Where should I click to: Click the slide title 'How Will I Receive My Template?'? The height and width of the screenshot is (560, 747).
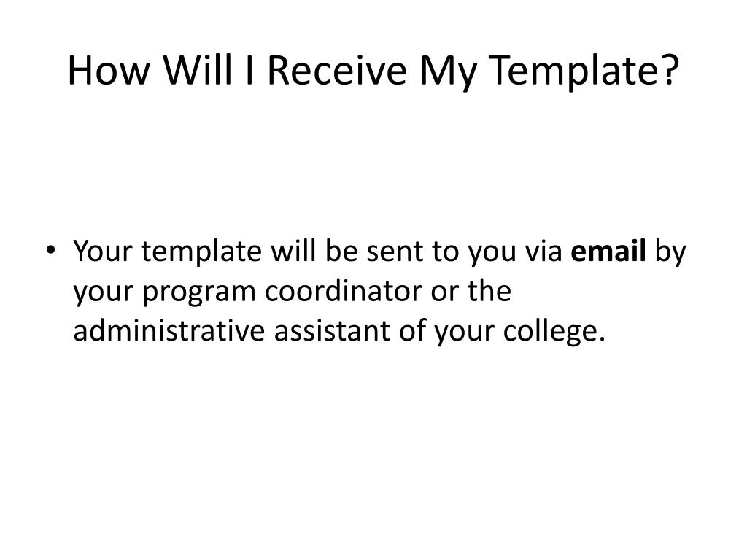point(373,71)
